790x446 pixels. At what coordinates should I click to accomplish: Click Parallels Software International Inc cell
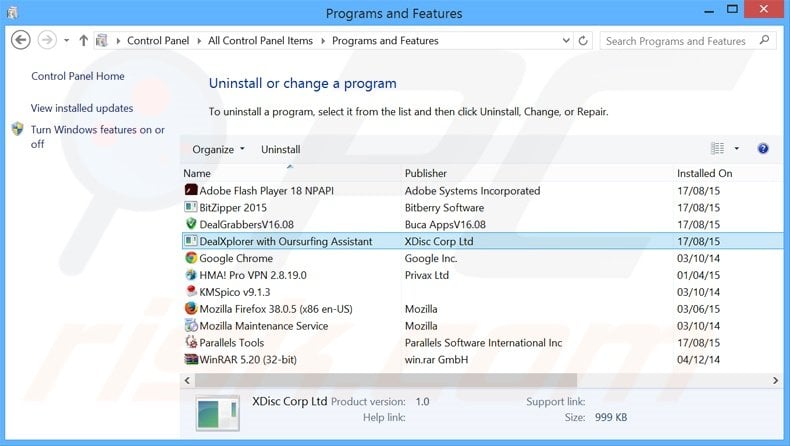(x=483, y=343)
